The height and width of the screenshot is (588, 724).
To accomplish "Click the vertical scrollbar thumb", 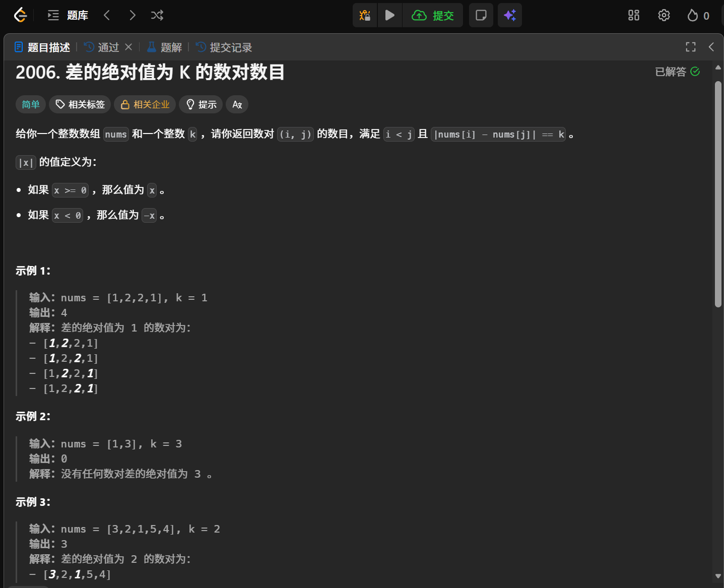I will pyautogui.click(x=718, y=194).
